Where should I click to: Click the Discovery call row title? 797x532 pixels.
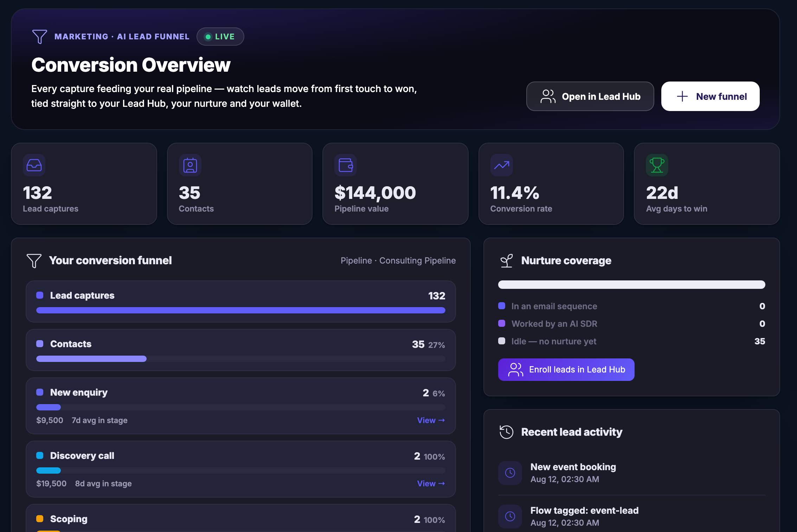pos(82,456)
